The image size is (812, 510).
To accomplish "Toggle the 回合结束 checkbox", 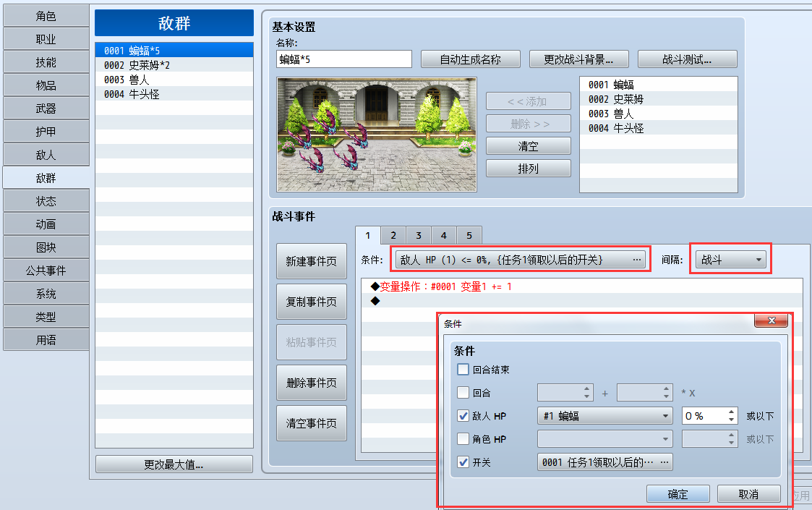I will 463,370.
